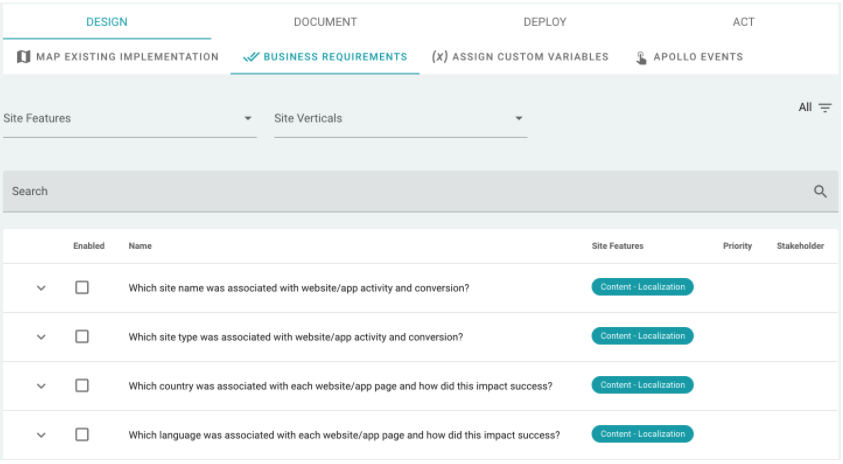This screenshot has height=464, width=843.
Task: Click the double-check icon beside Business Requirements
Action: 251,57
